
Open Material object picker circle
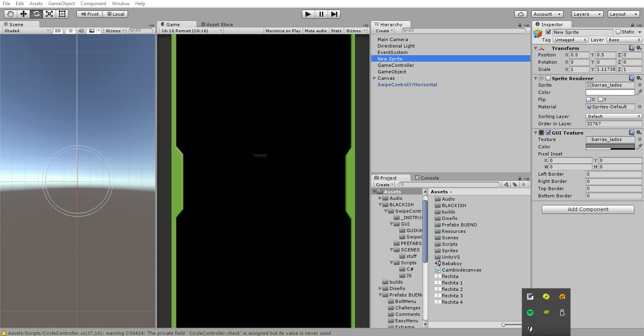tap(640, 107)
